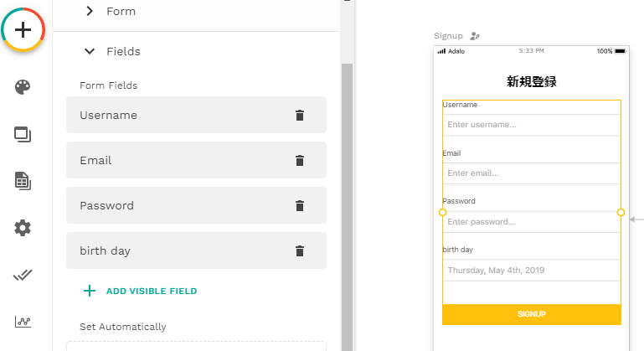Open the settings gear icon
644x351 pixels.
point(23,228)
